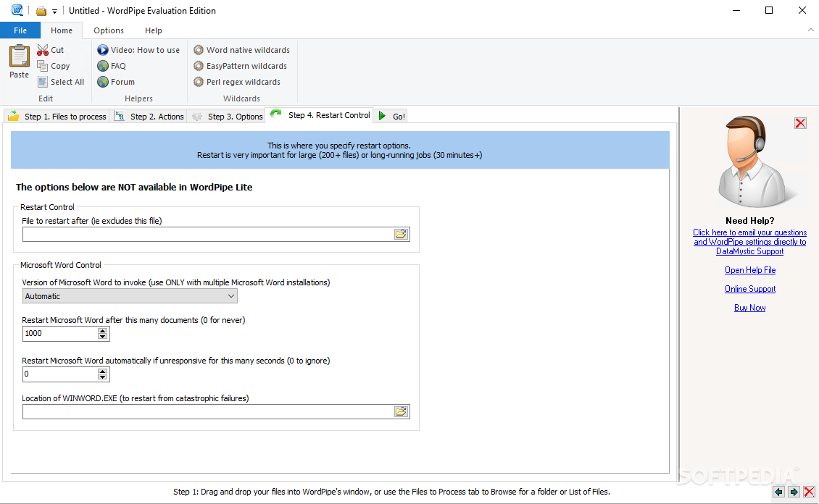The image size is (819, 504).
Task: Open the FAQ globe link
Action: 112,66
